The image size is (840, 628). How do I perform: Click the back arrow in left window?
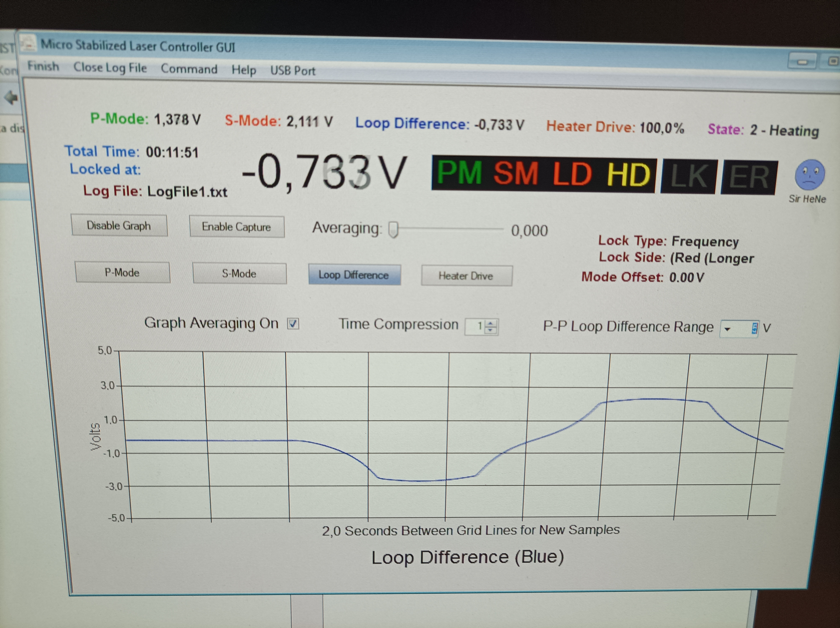click(11, 98)
